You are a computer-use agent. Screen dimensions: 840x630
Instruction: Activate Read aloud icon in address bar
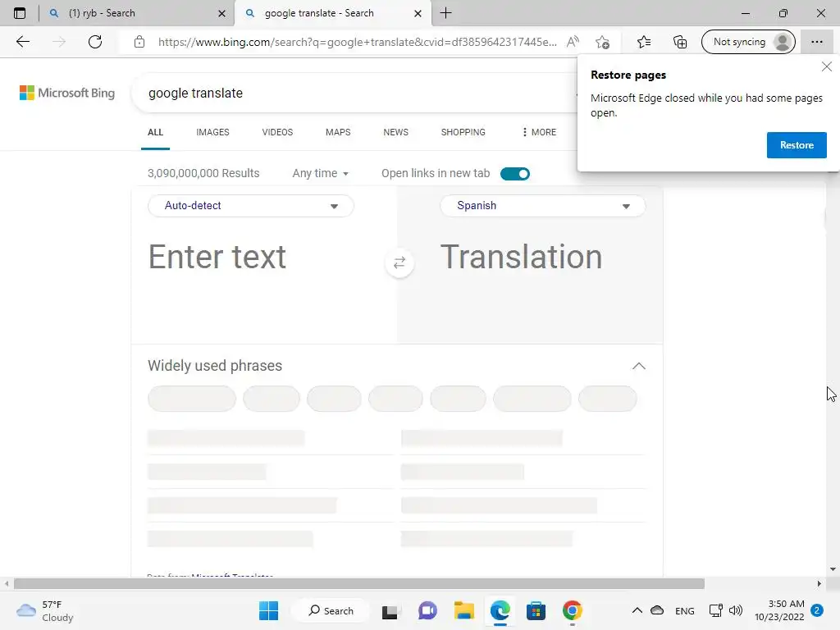pyautogui.click(x=573, y=42)
